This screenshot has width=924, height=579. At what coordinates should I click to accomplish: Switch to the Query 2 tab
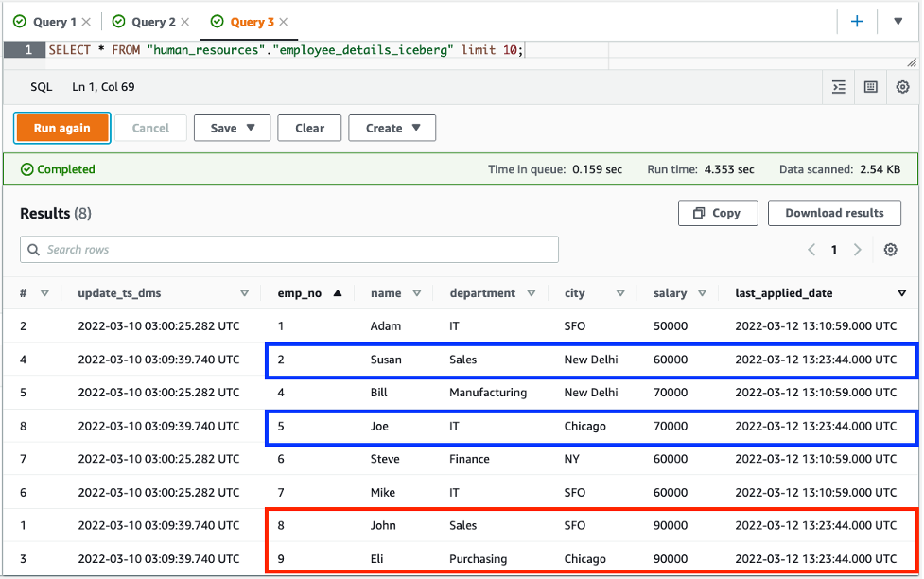(153, 22)
